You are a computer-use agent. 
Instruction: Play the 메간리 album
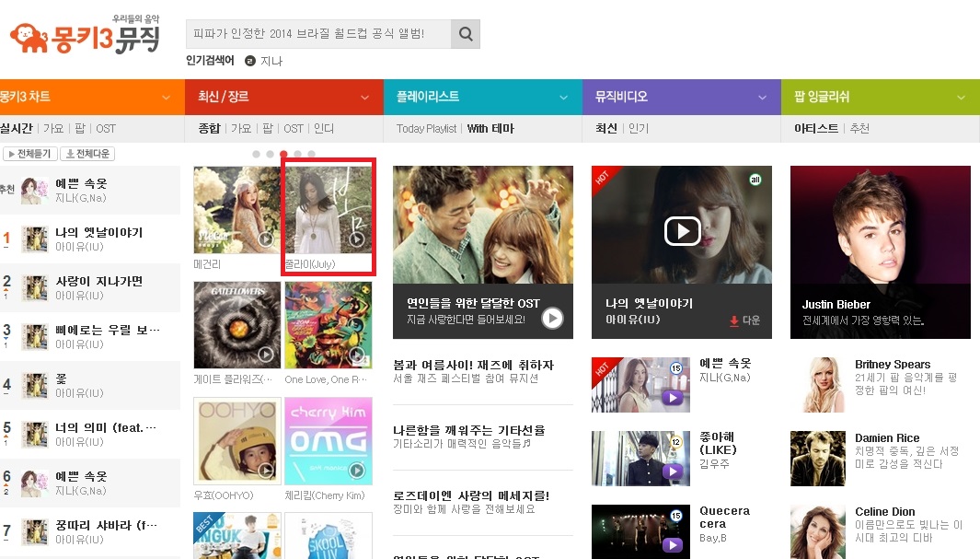(266, 239)
